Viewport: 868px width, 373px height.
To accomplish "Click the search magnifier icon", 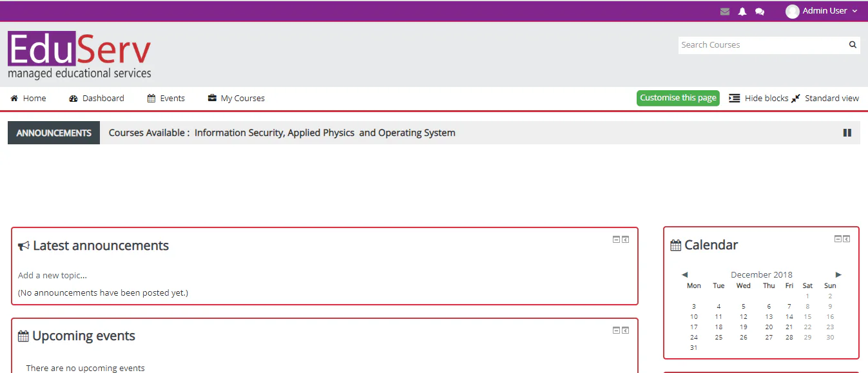I will click(853, 45).
